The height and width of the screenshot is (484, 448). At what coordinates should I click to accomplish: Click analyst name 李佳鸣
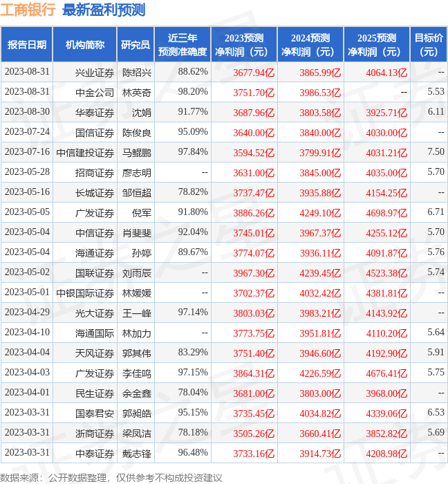point(137,373)
